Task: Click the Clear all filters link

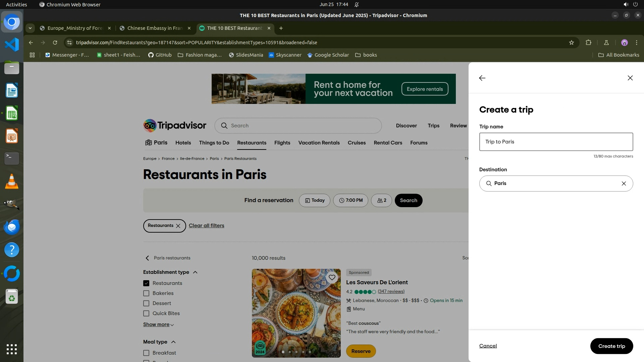Action: [206, 226]
